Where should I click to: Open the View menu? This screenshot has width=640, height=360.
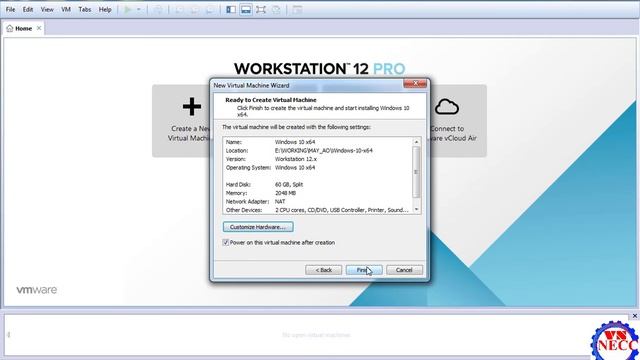tap(47, 9)
